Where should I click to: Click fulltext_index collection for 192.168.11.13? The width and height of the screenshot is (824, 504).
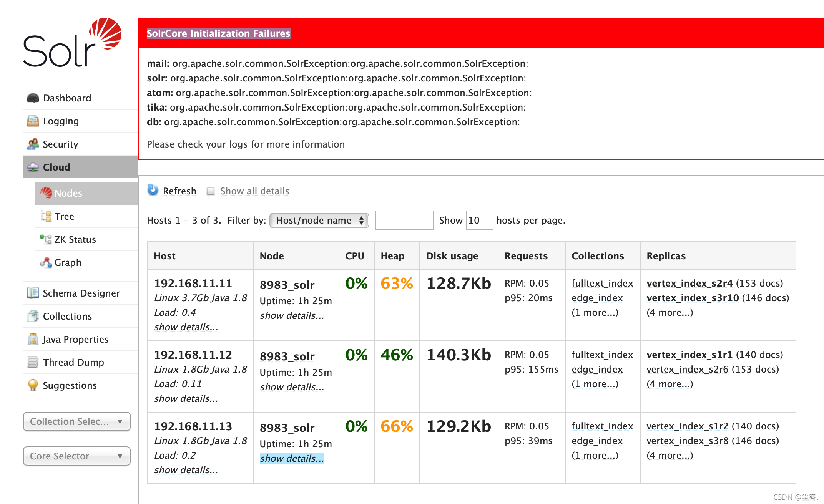click(x=602, y=426)
